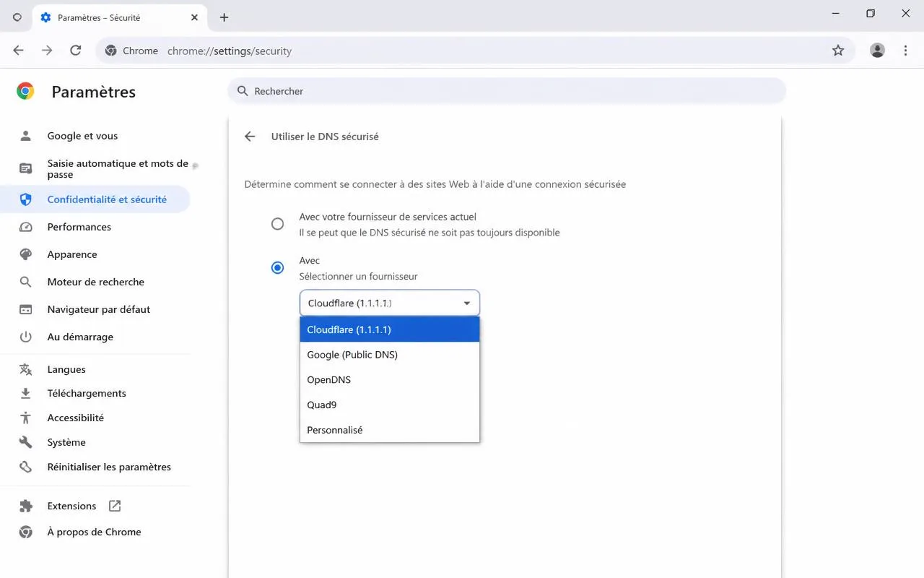The image size is (924, 578).
Task: Click the reset icon for Réinitialiser les paramètres
Action: tap(26, 467)
